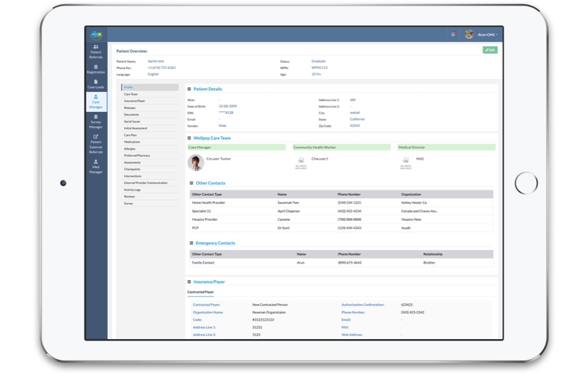Collapse the Emergency Contacts section
The image size is (588, 374).
point(192,243)
